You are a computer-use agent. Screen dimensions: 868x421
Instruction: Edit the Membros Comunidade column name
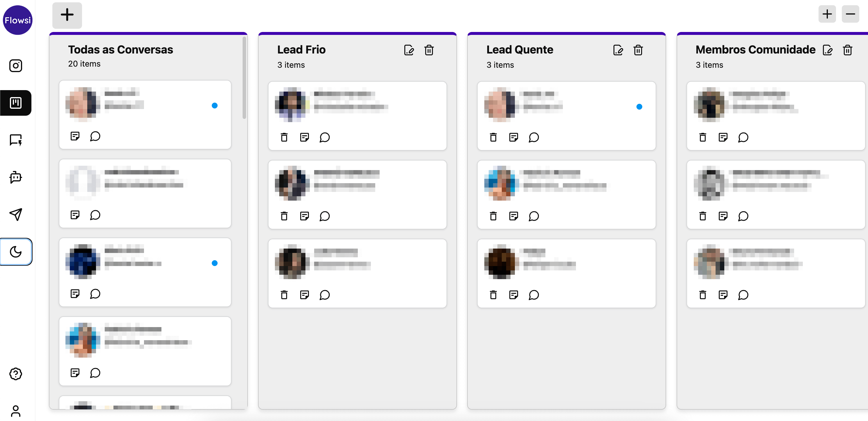pos(828,50)
